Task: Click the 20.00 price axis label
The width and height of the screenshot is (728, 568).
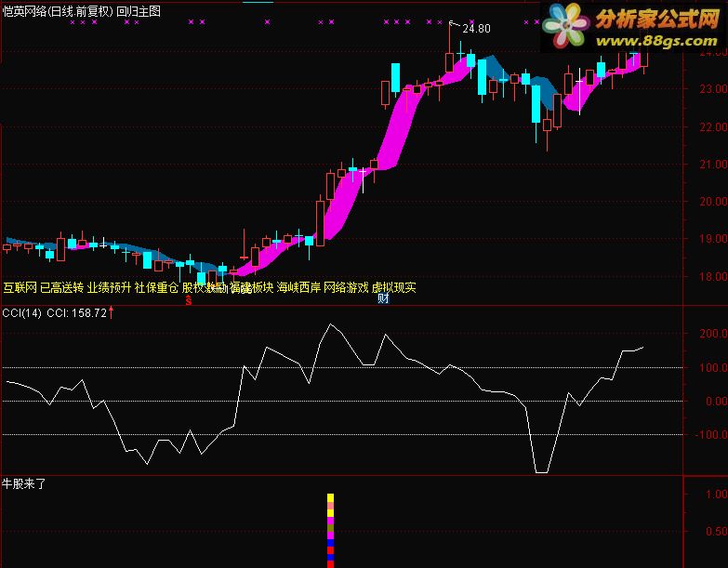Action: coord(713,202)
